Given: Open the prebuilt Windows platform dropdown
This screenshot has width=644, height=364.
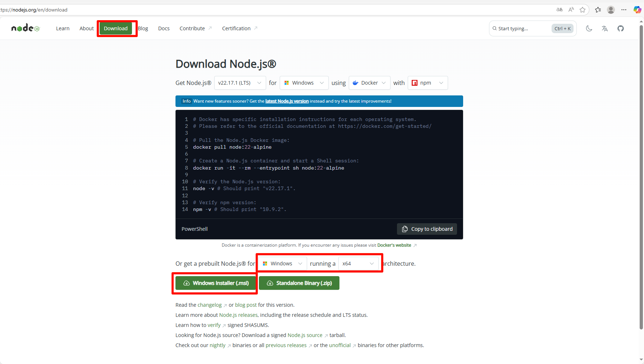Looking at the screenshot, I should pos(283,264).
